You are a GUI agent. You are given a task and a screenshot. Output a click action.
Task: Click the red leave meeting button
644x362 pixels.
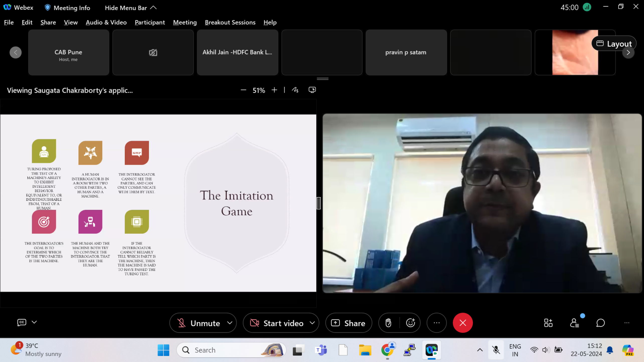[463, 323]
